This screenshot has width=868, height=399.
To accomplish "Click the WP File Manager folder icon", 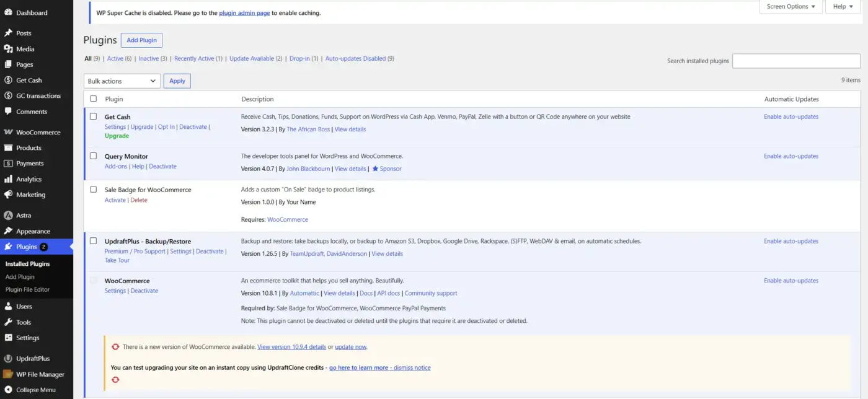I will point(8,374).
